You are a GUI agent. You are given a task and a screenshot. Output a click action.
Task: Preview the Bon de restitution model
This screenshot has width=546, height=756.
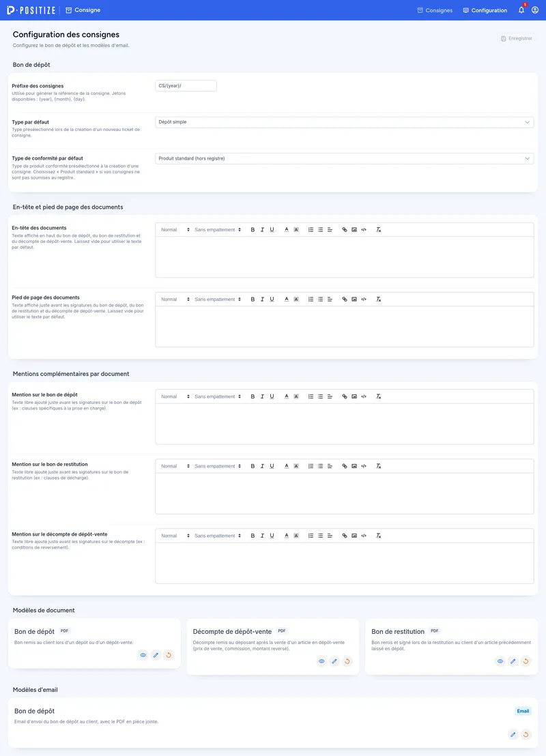point(500,661)
